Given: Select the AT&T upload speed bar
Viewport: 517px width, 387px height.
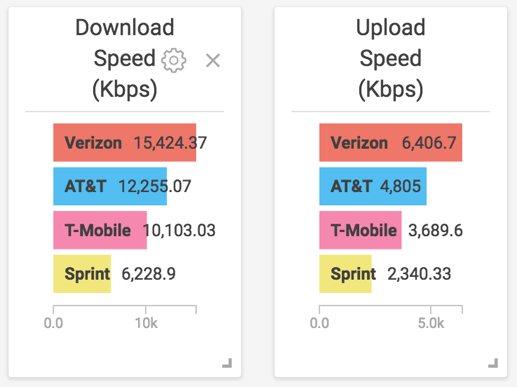Looking at the screenshot, I should coord(373,186).
